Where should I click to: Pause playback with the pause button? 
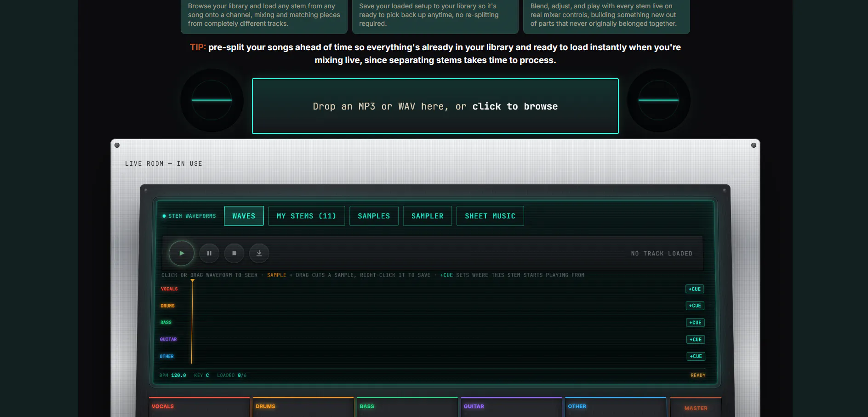coord(209,253)
